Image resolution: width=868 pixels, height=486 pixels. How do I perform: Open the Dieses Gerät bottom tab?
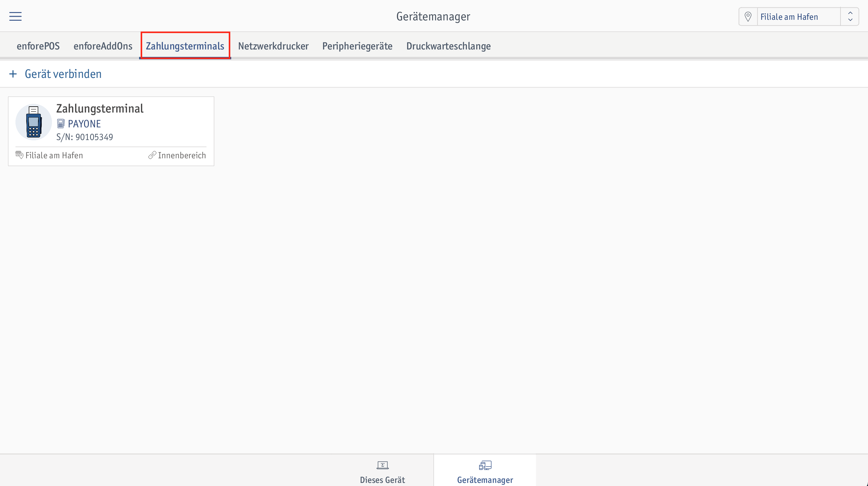pos(382,471)
